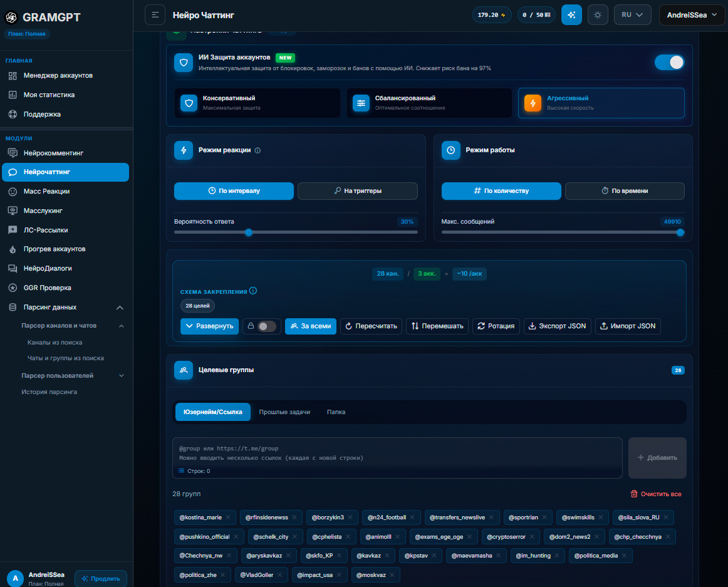728x587 pixels.
Task: Click the sidebar collapse menu icon
Action: tap(155, 15)
